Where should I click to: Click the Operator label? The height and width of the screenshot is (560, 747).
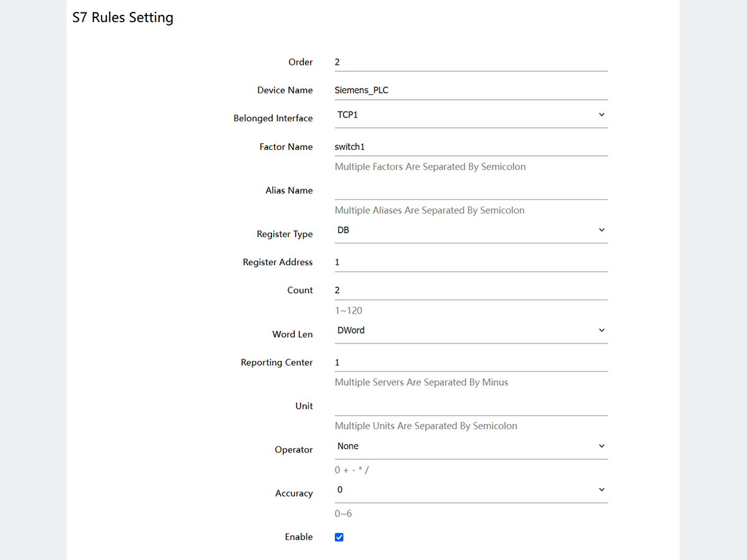point(294,450)
